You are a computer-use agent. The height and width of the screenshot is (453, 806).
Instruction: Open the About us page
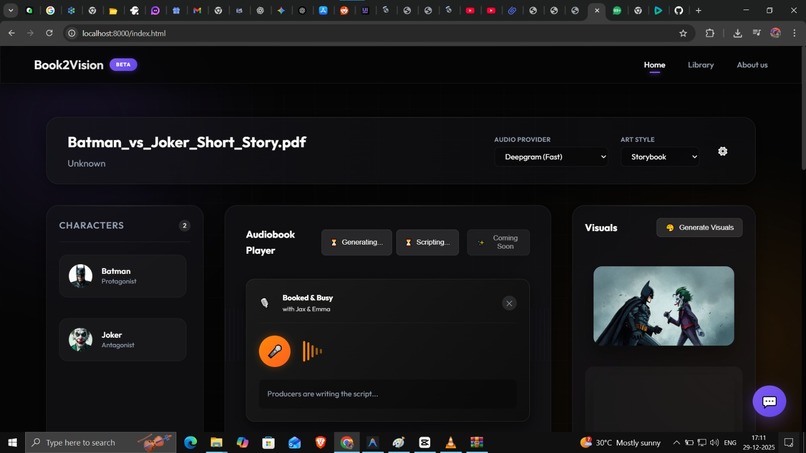[x=752, y=65]
